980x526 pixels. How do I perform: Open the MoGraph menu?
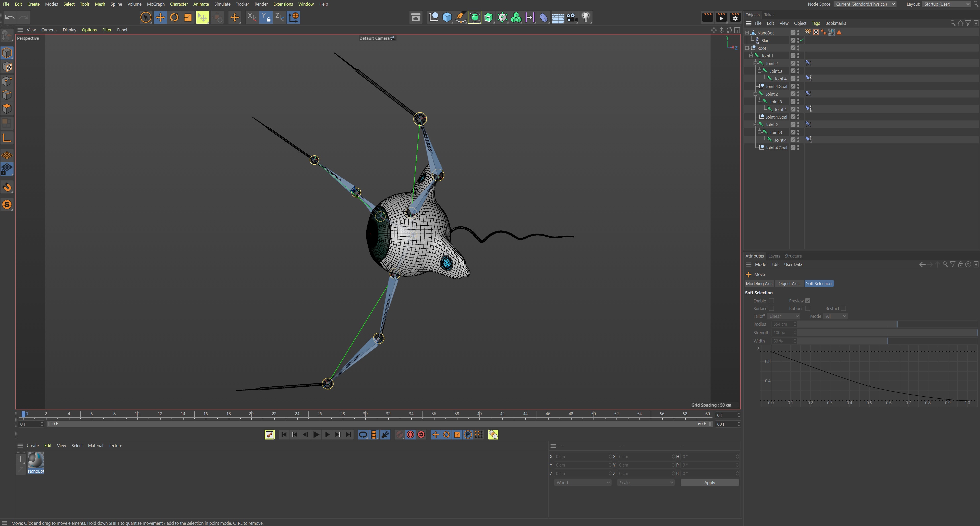point(156,4)
